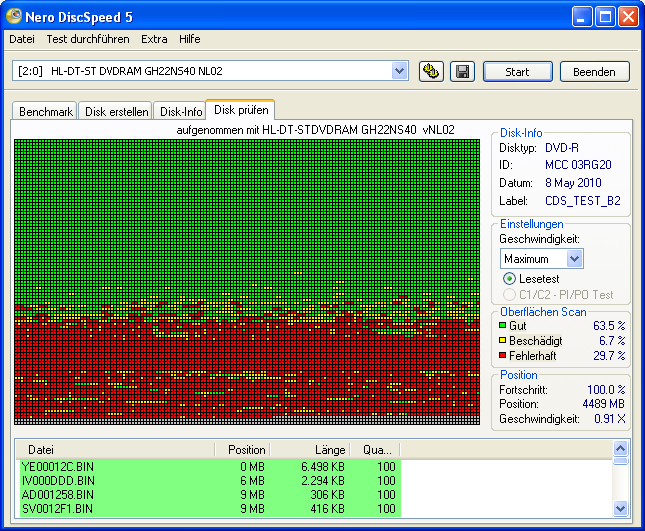The image size is (645, 531).
Task: Click the date 8 May 2010
Action: tap(573, 183)
